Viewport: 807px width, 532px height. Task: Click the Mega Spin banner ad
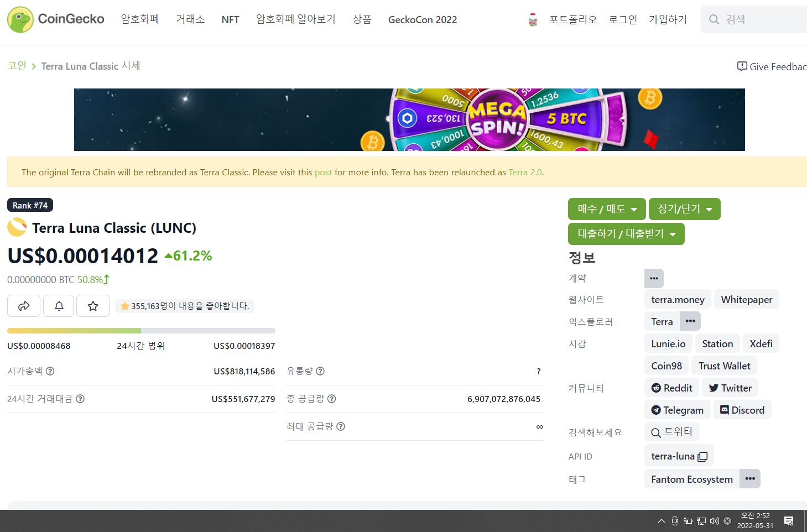tap(409, 119)
